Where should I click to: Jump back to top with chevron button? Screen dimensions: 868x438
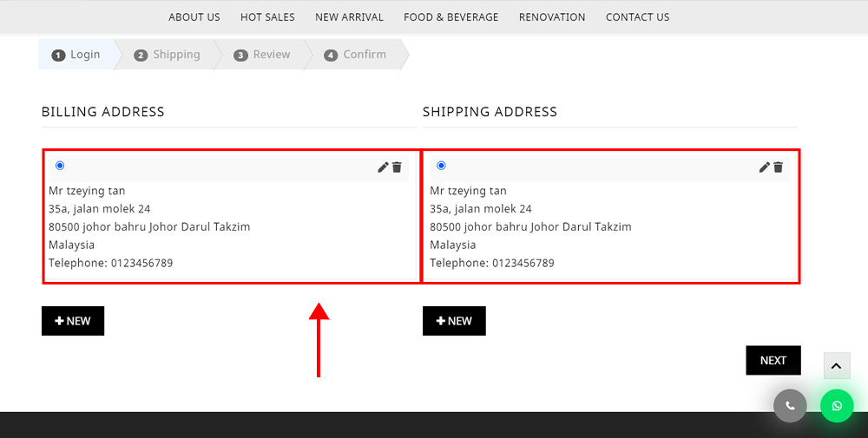coord(837,365)
